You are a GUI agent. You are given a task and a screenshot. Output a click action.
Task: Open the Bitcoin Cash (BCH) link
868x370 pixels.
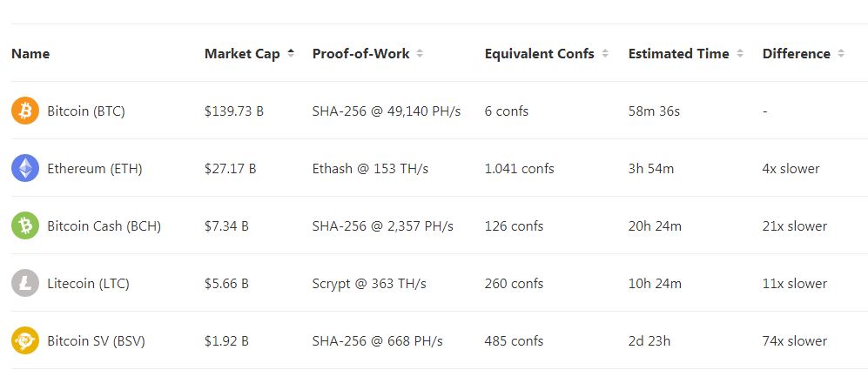coord(104,226)
